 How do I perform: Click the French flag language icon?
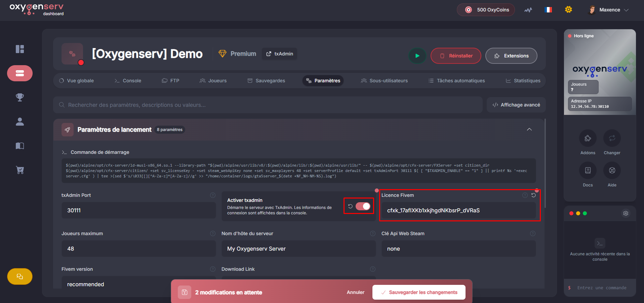click(548, 10)
